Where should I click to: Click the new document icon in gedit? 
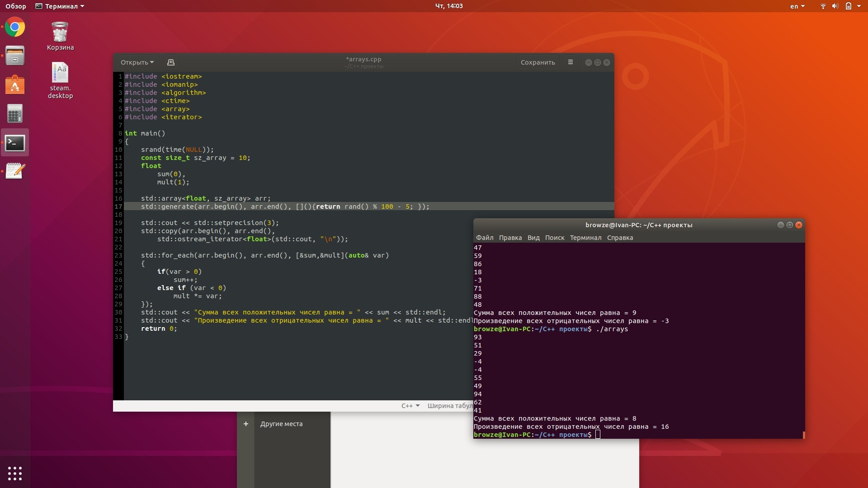(170, 62)
